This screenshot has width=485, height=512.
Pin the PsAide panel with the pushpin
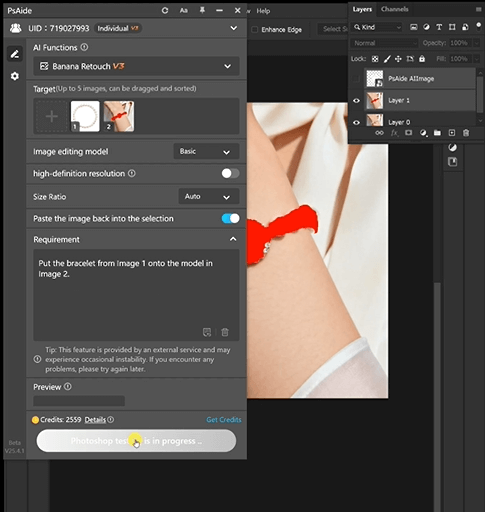(x=202, y=10)
